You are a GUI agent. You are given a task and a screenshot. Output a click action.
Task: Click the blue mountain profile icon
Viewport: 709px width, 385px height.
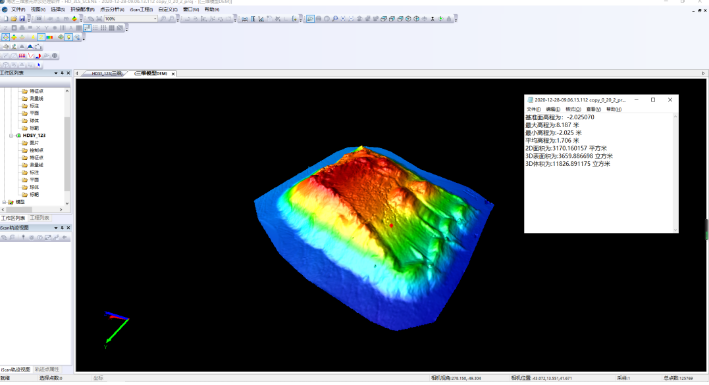[30, 47]
